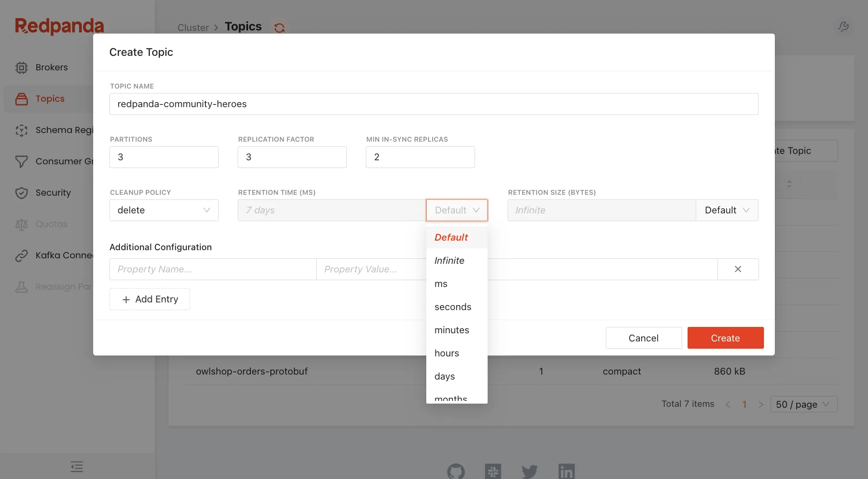Choose Default retention time option

click(x=457, y=237)
